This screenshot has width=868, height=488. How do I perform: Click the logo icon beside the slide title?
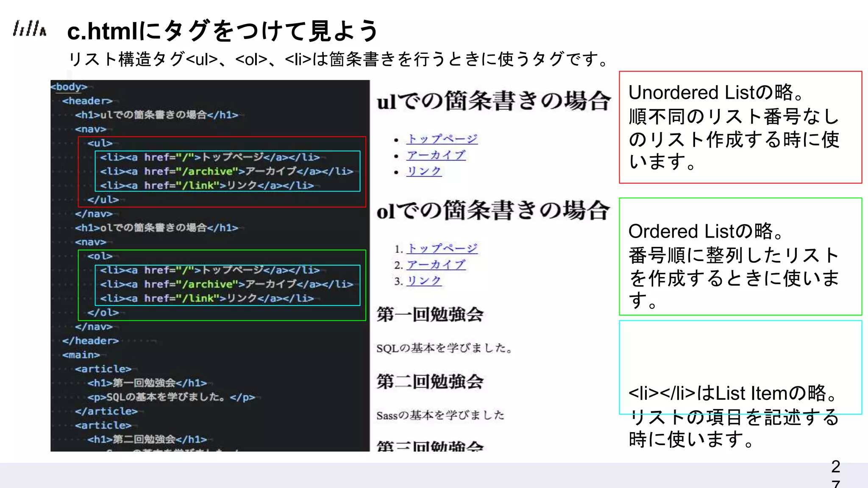tap(29, 29)
